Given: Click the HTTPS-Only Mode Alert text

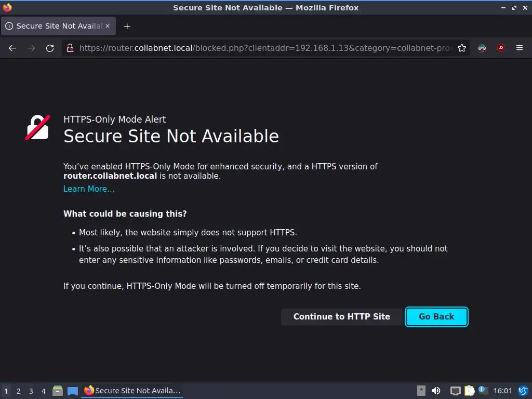Looking at the screenshot, I should pyautogui.click(x=115, y=119).
